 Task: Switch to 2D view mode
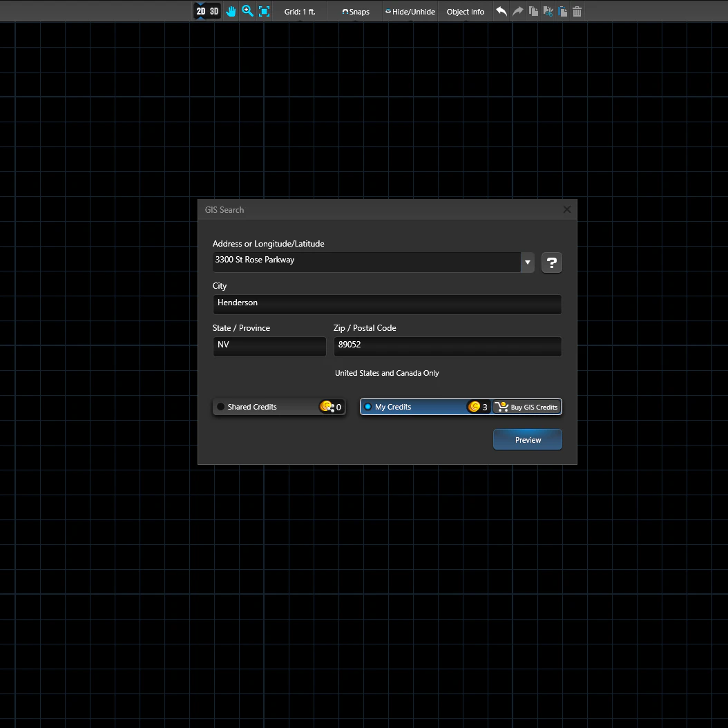click(200, 11)
